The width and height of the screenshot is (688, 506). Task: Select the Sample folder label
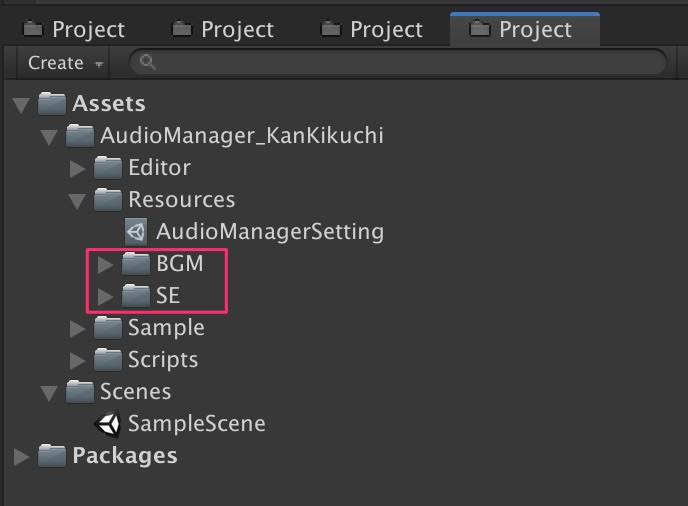click(x=166, y=328)
